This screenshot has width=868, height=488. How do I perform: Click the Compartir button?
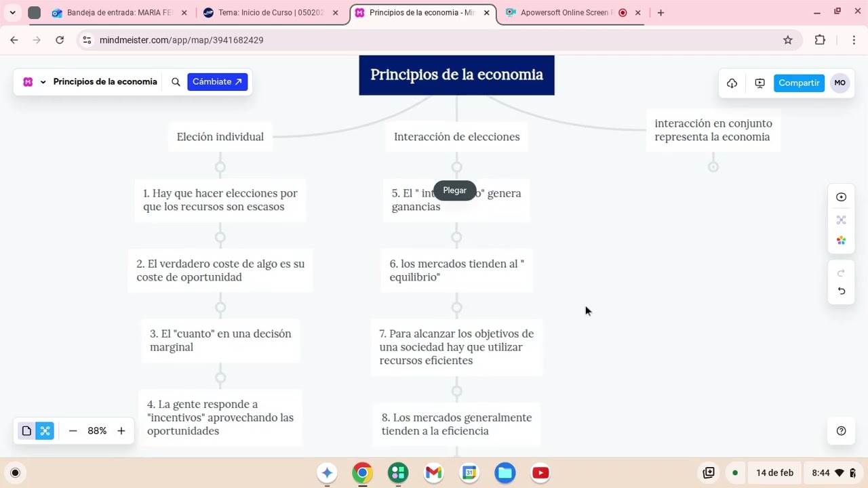click(x=799, y=83)
